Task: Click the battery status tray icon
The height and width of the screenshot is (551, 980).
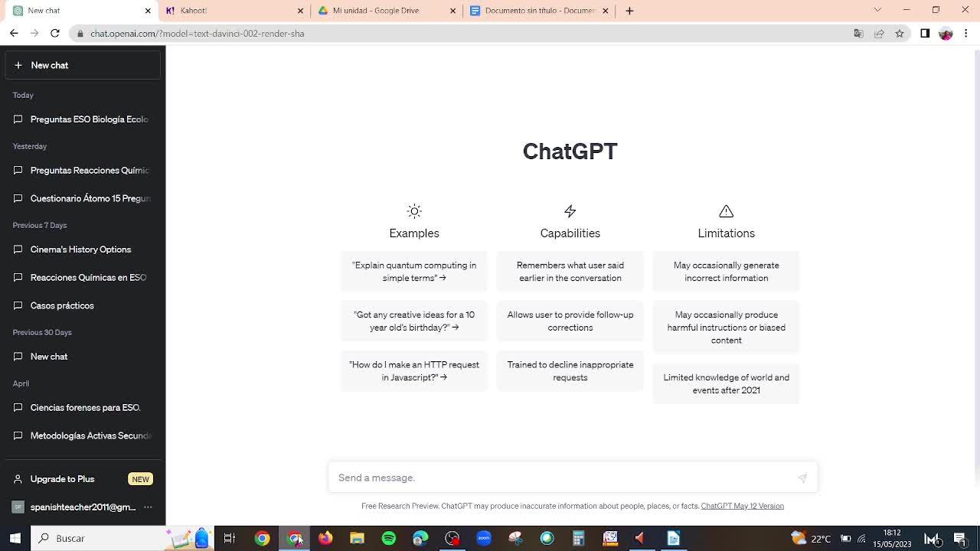Action: point(846,539)
